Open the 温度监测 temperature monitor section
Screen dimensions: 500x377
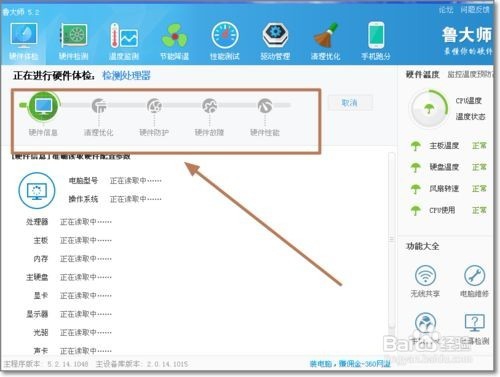[x=124, y=41]
